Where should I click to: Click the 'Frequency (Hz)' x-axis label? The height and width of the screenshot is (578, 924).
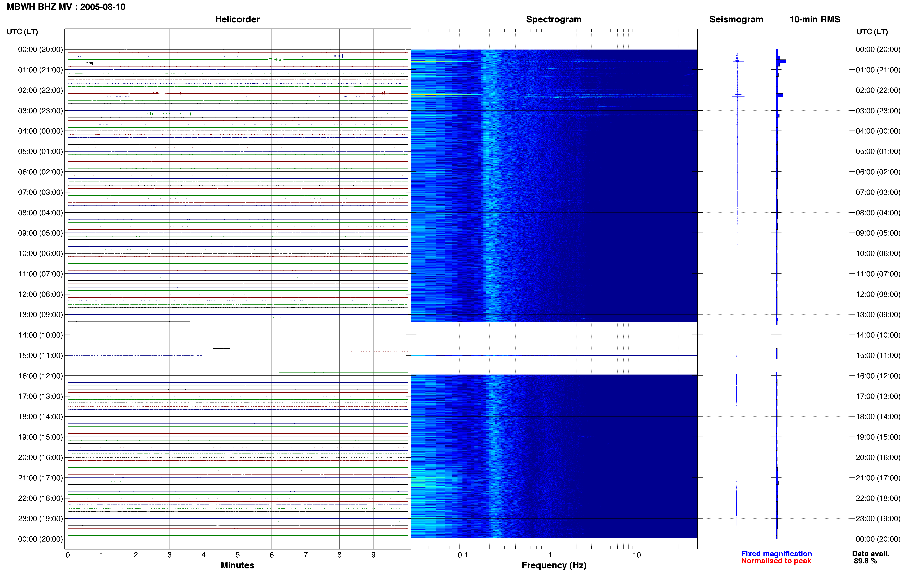(554, 565)
